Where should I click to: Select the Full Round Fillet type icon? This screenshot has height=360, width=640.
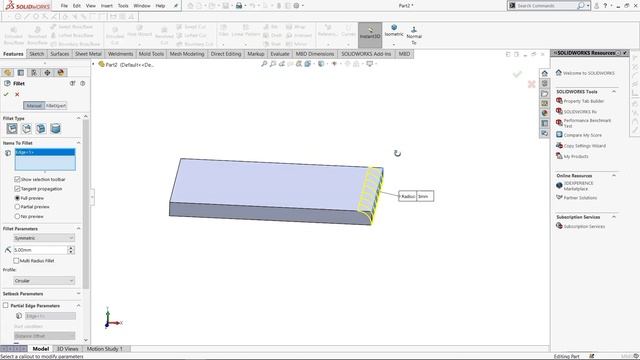56,129
